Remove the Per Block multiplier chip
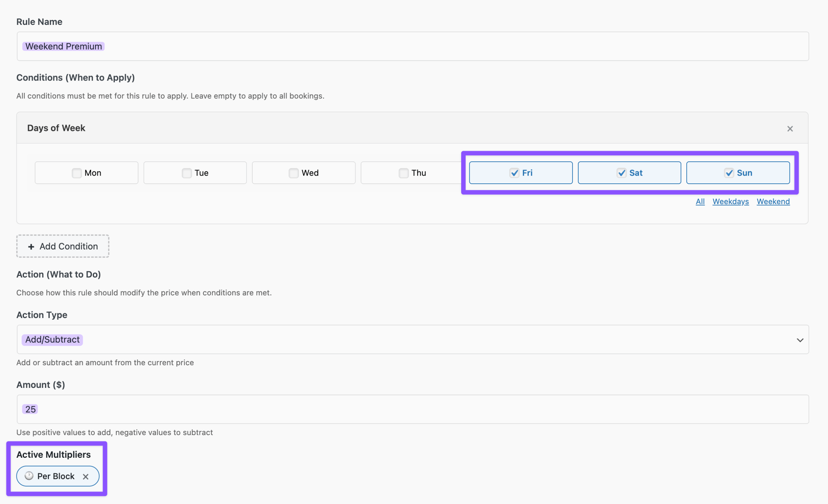Image resolution: width=828 pixels, height=504 pixels. point(86,477)
